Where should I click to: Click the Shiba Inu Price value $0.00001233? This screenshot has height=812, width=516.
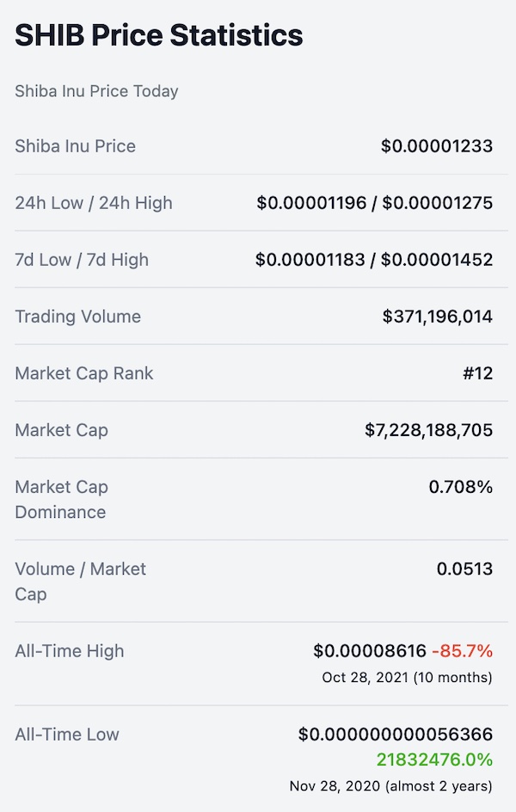coord(437,146)
